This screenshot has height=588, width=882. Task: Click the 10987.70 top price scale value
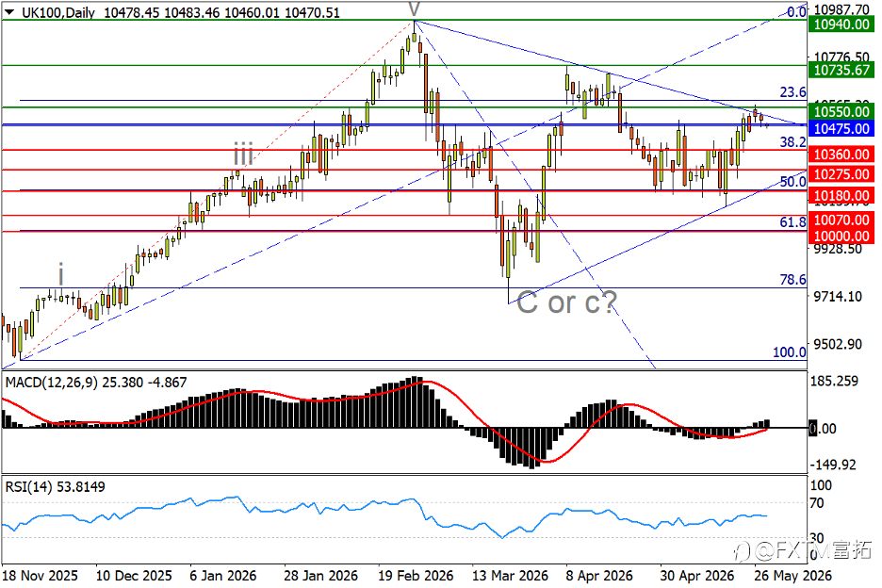(x=841, y=9)
